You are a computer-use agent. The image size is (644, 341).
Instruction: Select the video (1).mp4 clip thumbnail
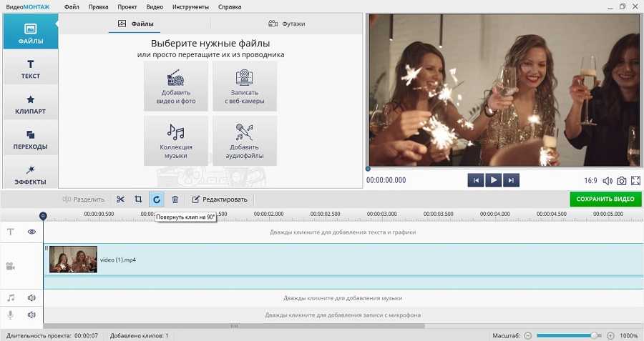(73, 260)
